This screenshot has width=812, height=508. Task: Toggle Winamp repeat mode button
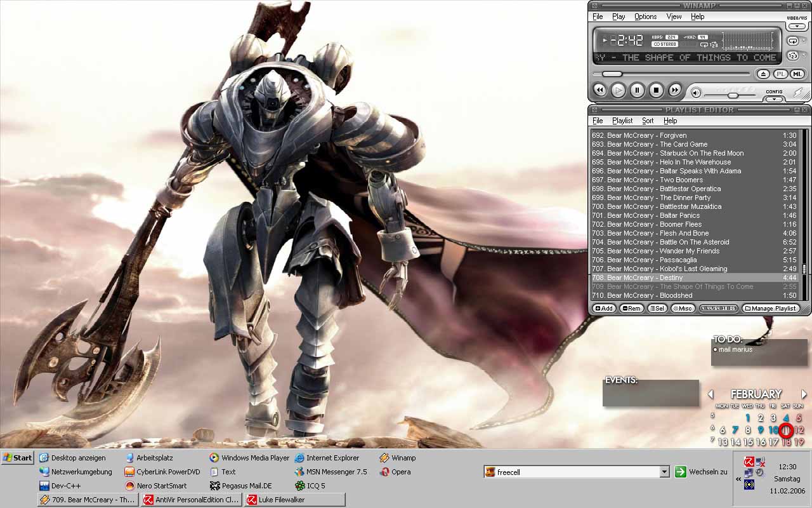(x=793, y=41)
